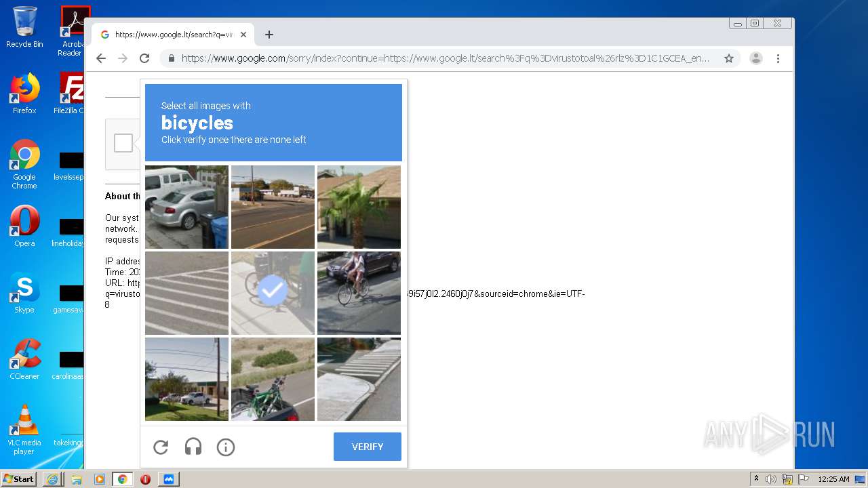Screen dimensions: 868x488
Task: Click the Action Center flag icon
Action: 803,479
